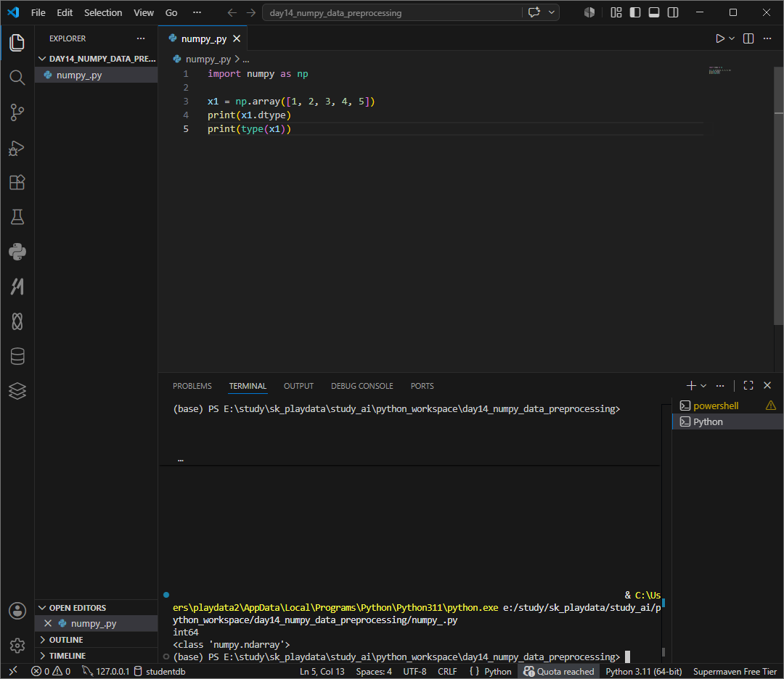Click the editor vertical scrollbar
Viewport: 784px width, 679px height.
pos(778,195)
